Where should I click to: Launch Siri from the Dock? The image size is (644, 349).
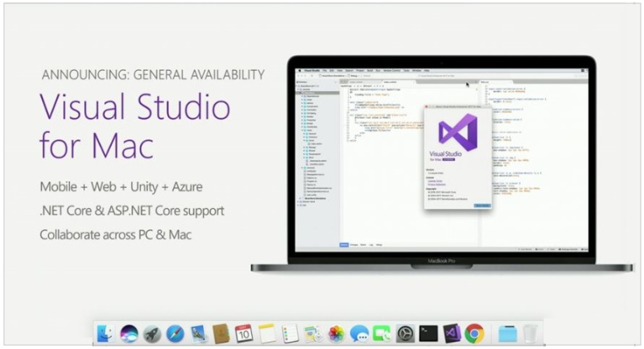[x=129, y=334]
